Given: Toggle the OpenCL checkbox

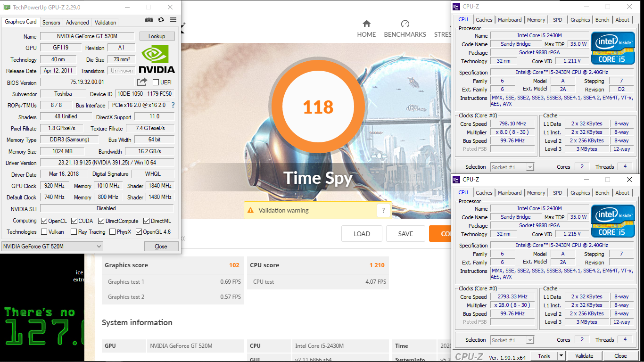Looking at the screenshot, I should tap(44, 221).
